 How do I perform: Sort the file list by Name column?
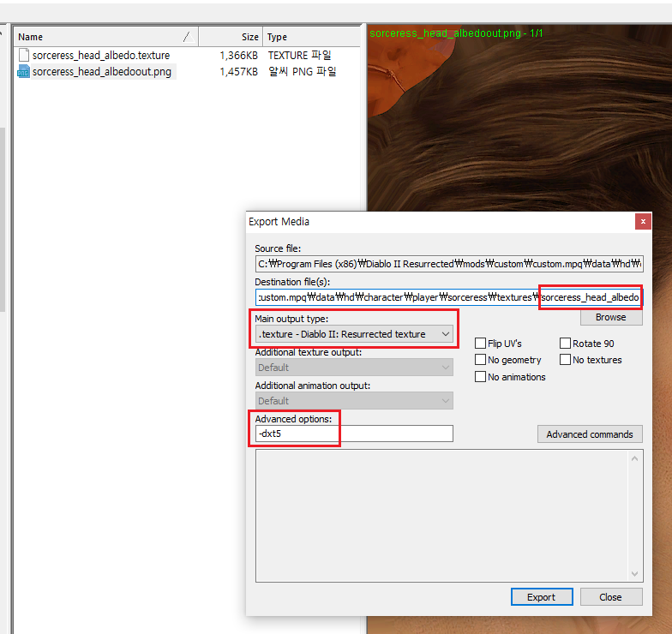[105, 37]
